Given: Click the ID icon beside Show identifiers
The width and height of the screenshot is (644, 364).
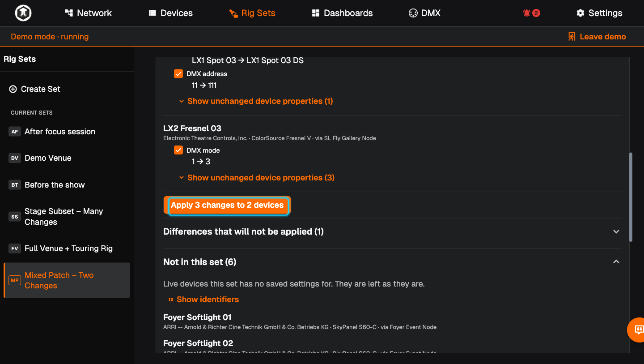Looking at the screenshot, I should coord(170,300).
